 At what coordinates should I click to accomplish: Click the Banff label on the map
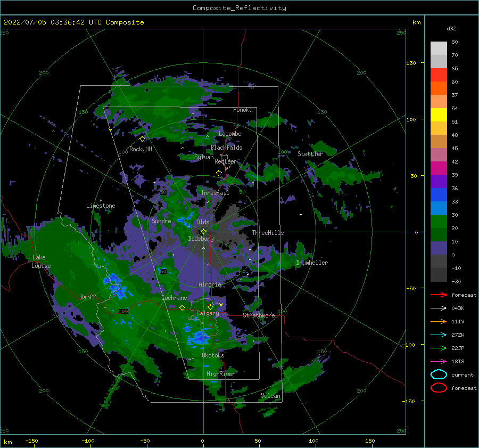coord(88,297)
